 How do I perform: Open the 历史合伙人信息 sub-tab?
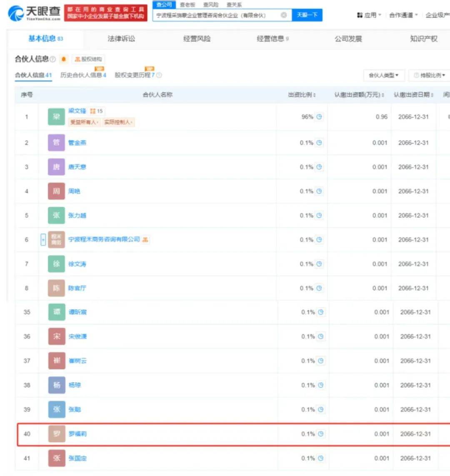(83, 75)
